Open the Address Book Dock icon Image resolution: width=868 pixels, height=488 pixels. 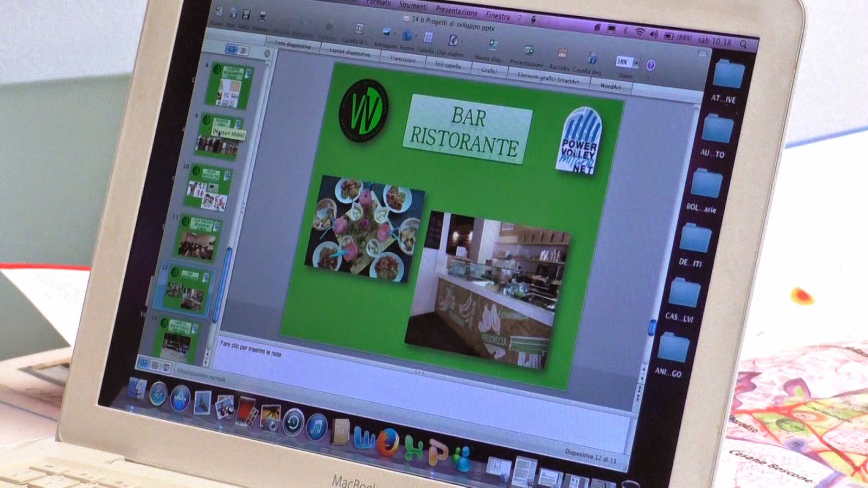click(x=341, y=431)
